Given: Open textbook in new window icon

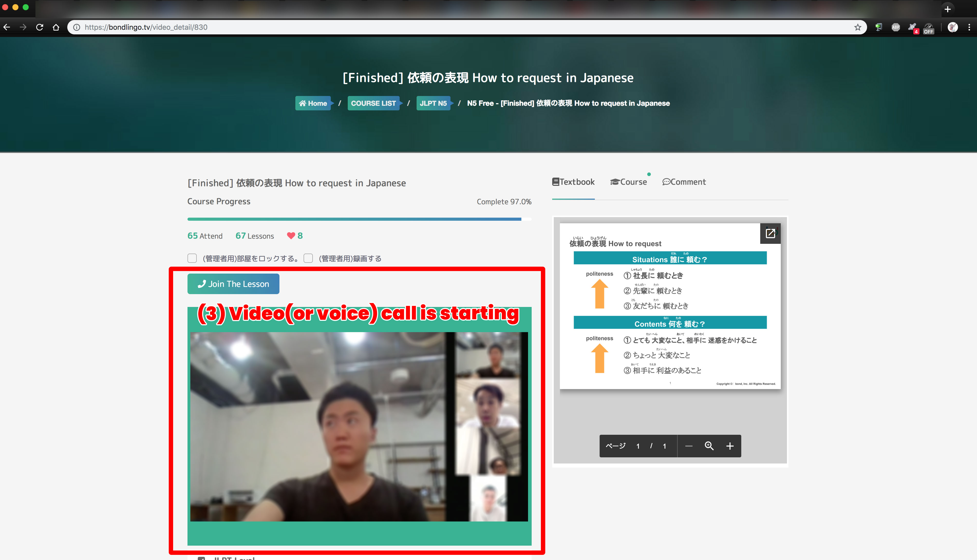Looking at the screenshot, I should click(x=770, y=234).
